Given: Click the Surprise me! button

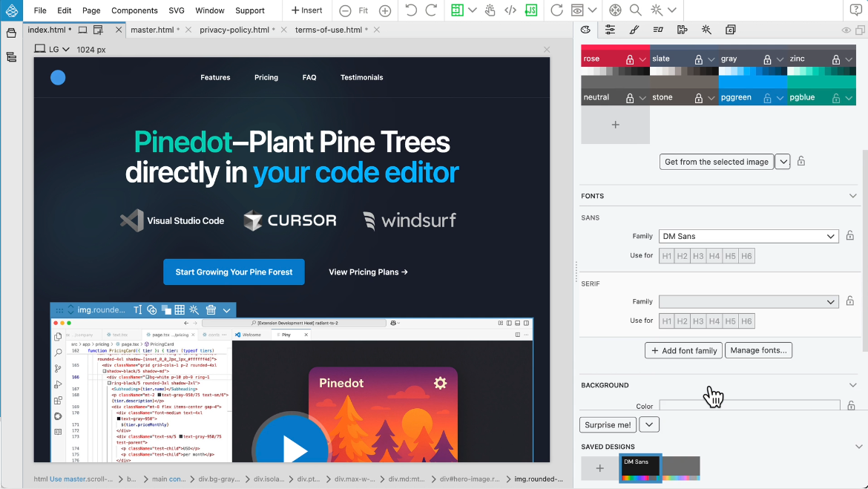Looking at the screenshot, I should [608, 424].
